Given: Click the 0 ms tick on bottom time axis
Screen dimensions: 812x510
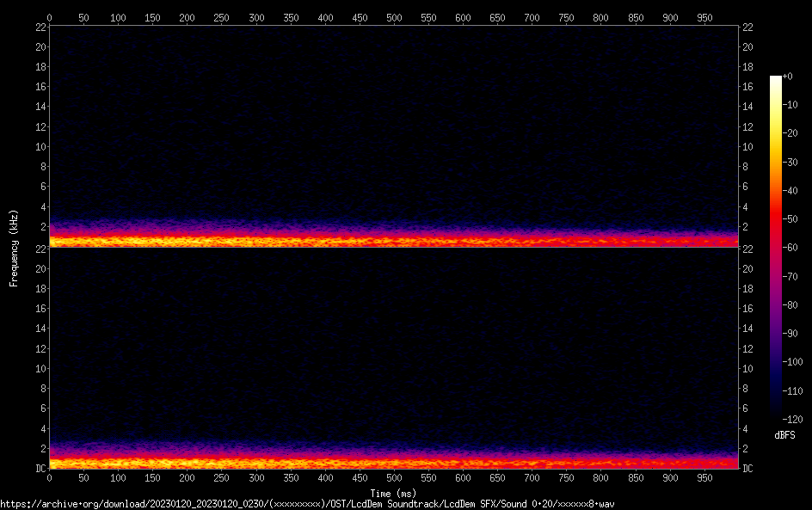Looking at the screenshot, I should (x=49, y=477).
